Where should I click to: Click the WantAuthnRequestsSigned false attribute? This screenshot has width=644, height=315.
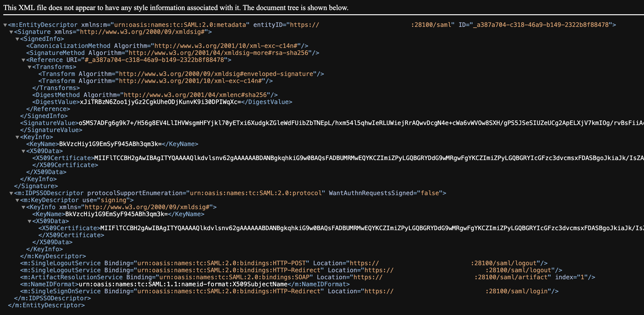coord(385,193)
